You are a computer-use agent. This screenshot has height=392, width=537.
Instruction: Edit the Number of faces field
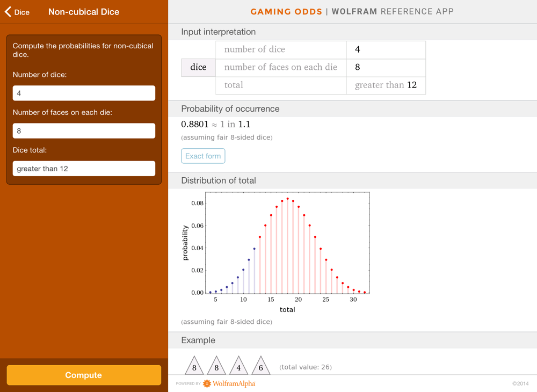click(x=84, y=131)
